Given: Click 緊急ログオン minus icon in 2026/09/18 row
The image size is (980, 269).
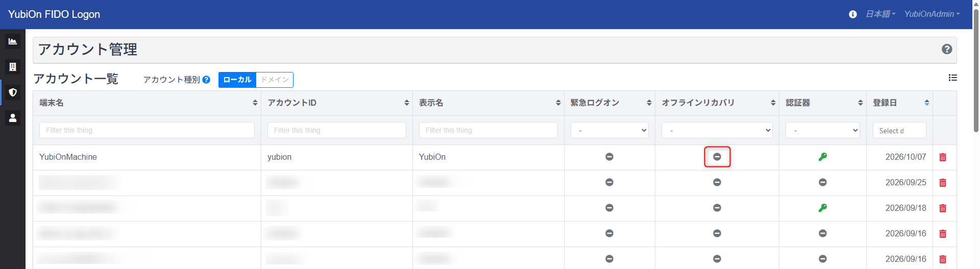Looking at the screenshot, I should [x=609, y=208].
